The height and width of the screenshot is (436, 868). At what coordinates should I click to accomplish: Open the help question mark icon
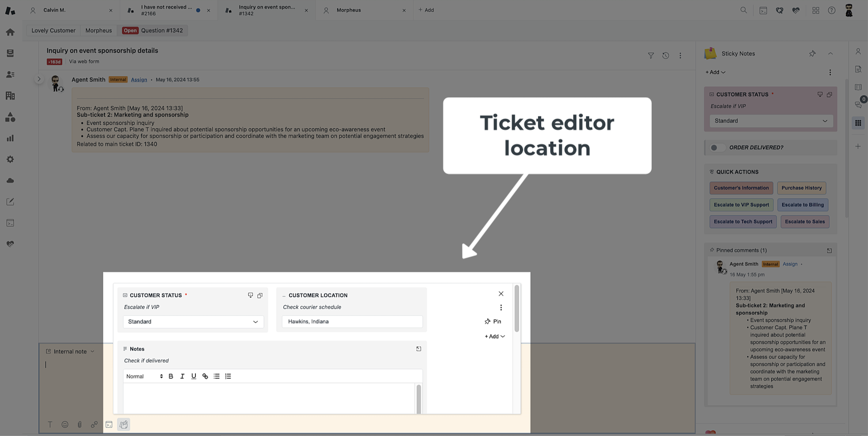pos(832,10)
